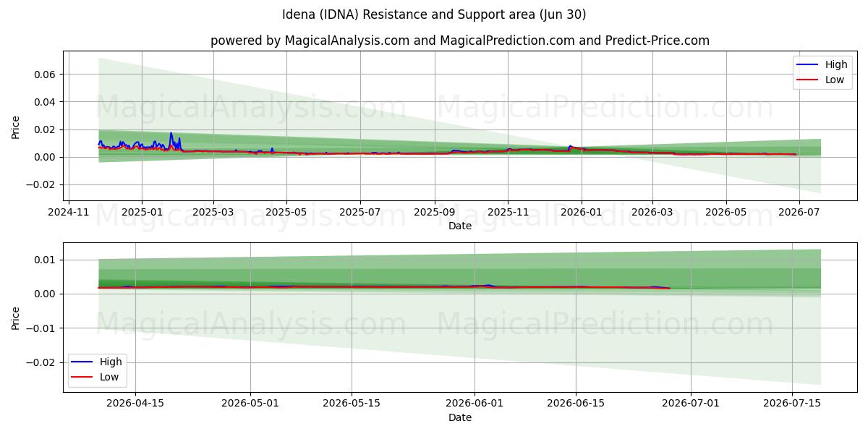
Task: Click the '2026-07' x-axis tick label
Action: (799, 212)
